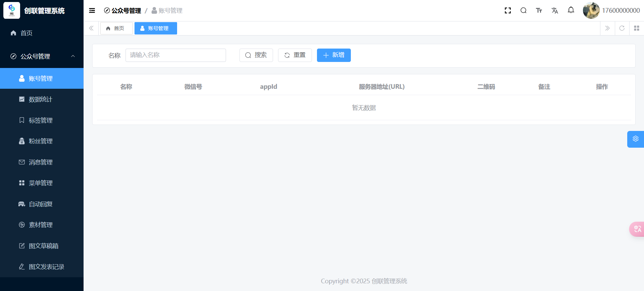
Task: Switch to the 首页 tab
Action: [x=116, y=28]
